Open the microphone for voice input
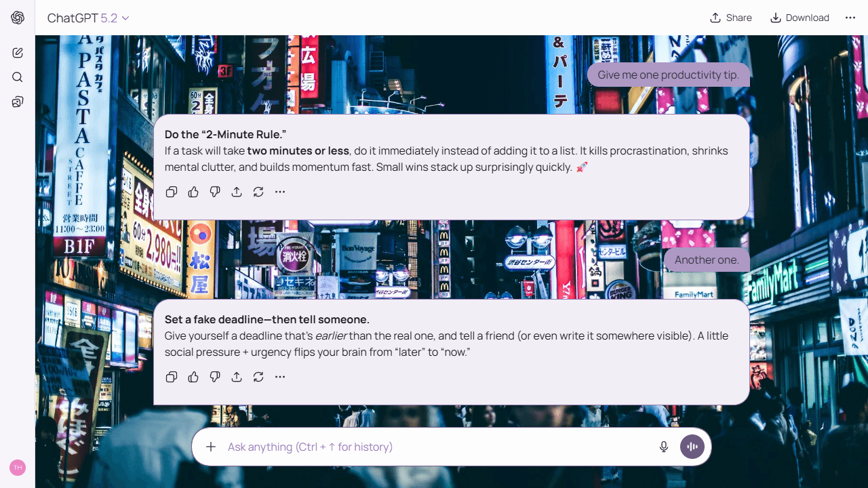The image size is (868, 488). coord(663,447)
